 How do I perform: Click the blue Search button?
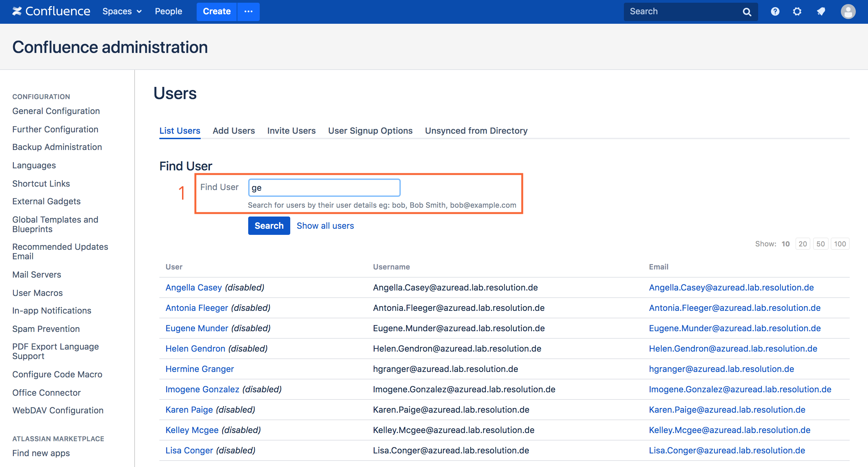[269, 226]
